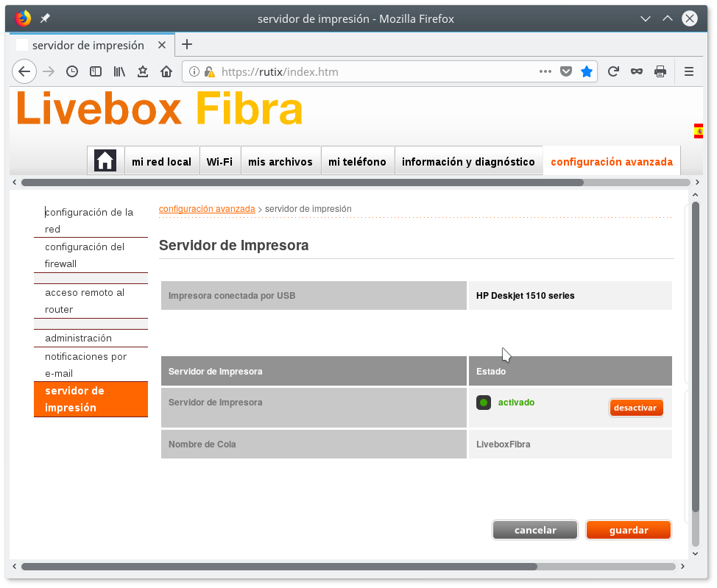The height and width of the screenshot is (588, 717).
Task: Open the Library icon in toolbar
Action: click(119, 71)
